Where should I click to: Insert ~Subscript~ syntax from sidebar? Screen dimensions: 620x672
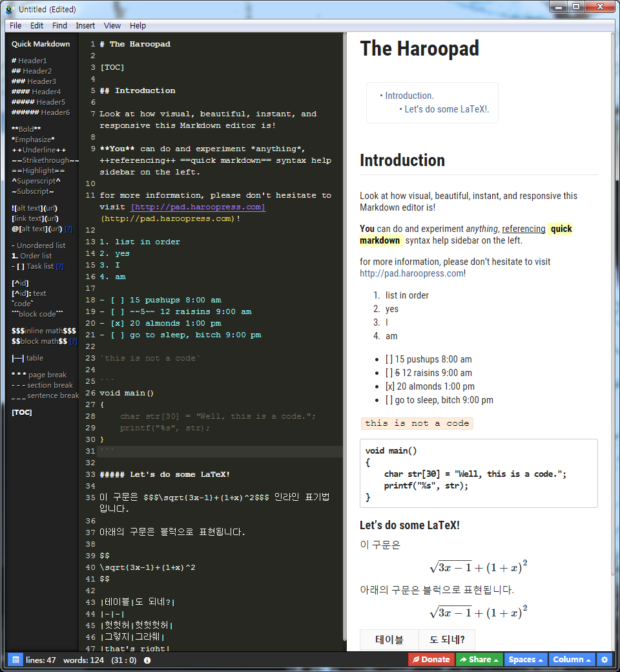(x=32, y=191)
